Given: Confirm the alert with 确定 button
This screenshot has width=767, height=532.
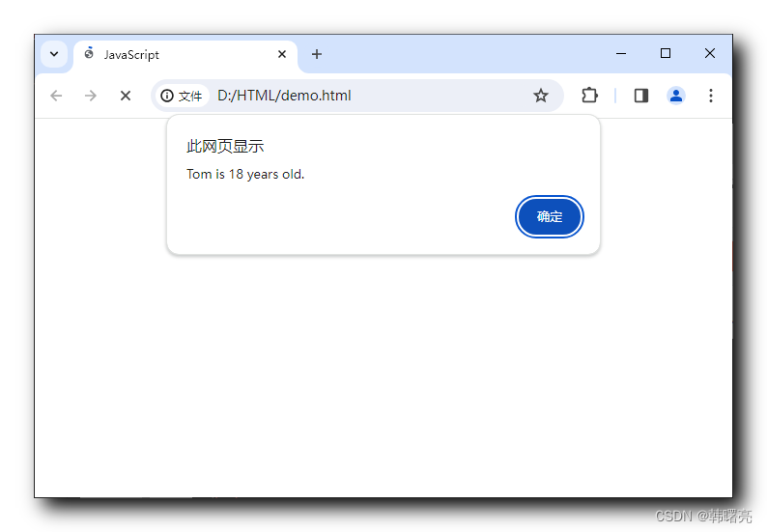Looking at the screenshot, I should point(550,216).
